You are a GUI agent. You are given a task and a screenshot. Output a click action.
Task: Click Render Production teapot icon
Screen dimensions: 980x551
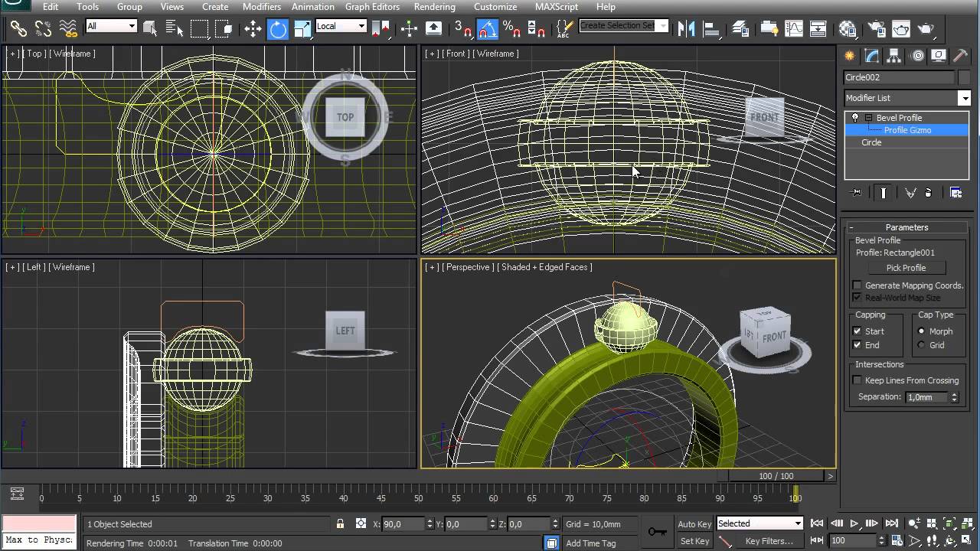coord(926,29)
